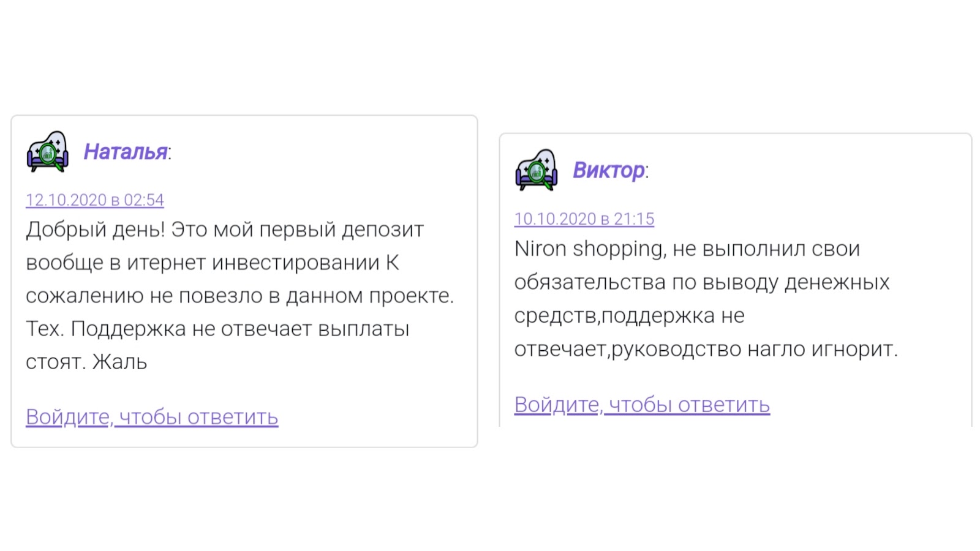Screen dimensions: 980x551
Task: Open the Наталья username link
Action: (x=126, y=152)
